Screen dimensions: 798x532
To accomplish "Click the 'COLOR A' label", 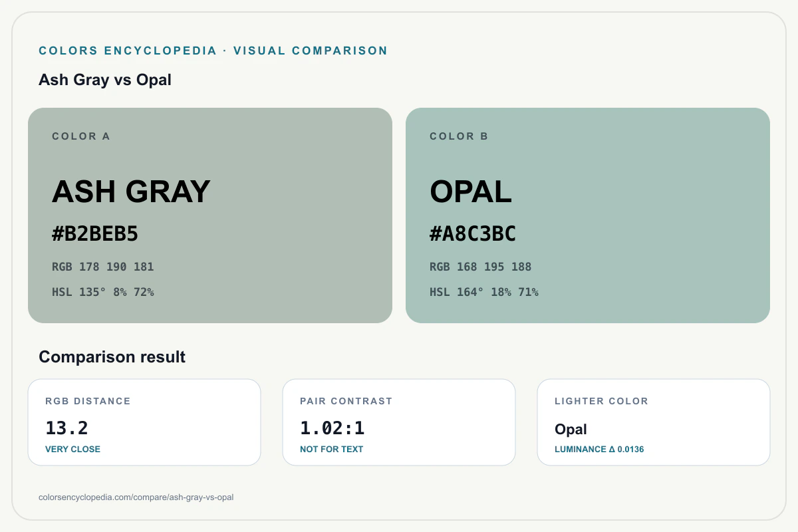I will point(81,136).
